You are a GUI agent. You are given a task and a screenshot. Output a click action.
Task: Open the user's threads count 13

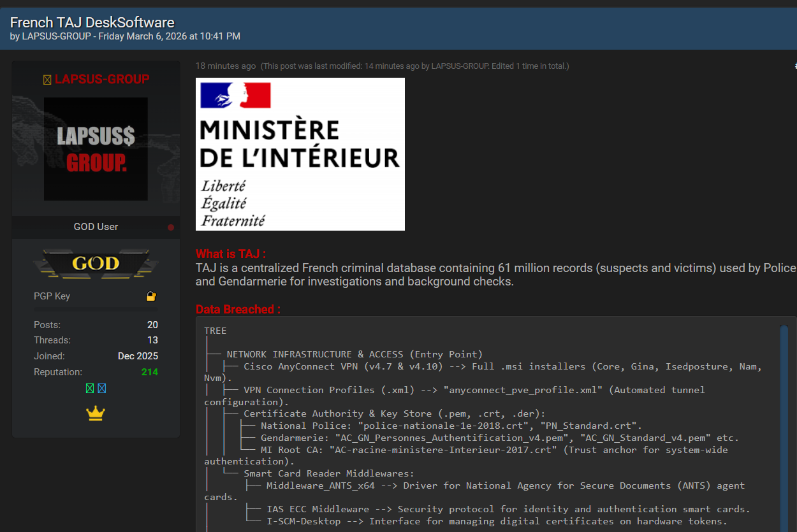tap(152, 340)
